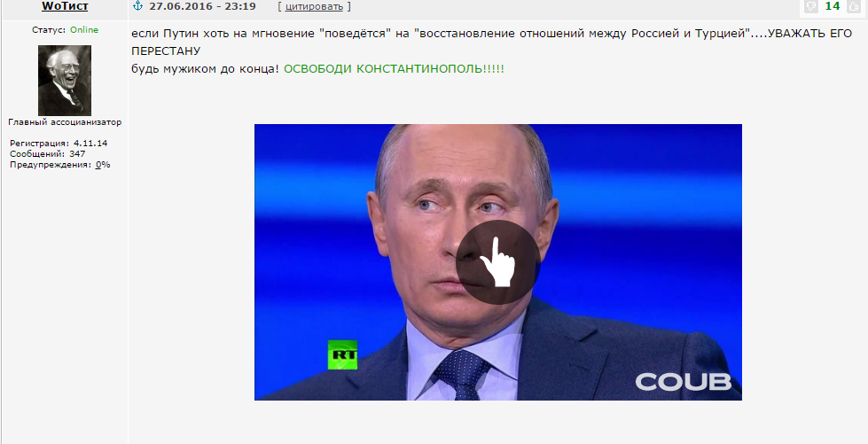
Task: Click the COUB logo watermark
Action: click(683, 381)
